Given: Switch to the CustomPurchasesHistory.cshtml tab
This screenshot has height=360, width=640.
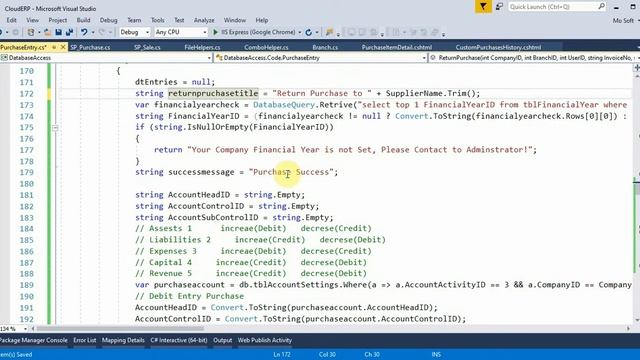Looking at the screenshot, I should point(498,47).
